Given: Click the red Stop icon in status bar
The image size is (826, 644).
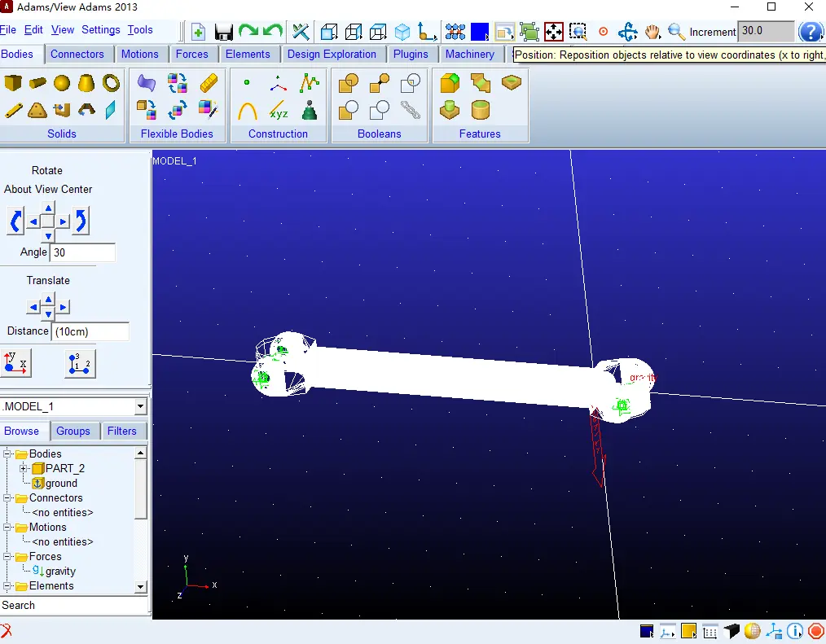Looking at the screenshot, I should click(816, 631).
